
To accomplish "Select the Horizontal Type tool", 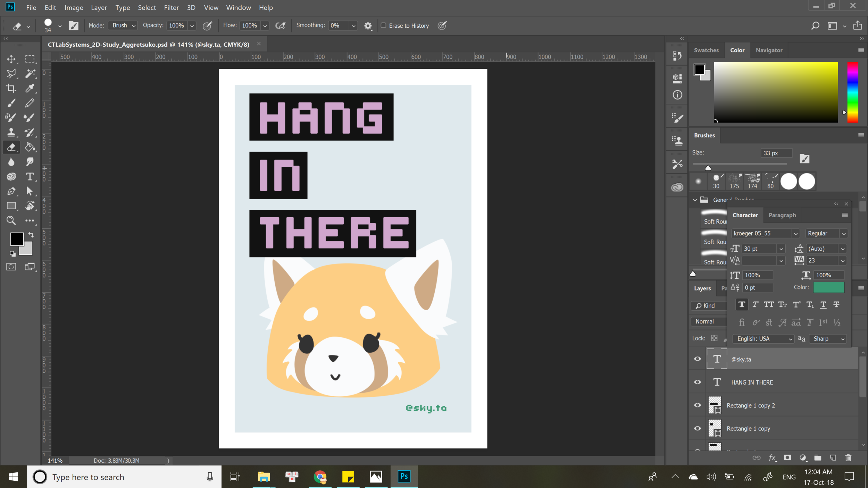I will click(x=30, y=177).
